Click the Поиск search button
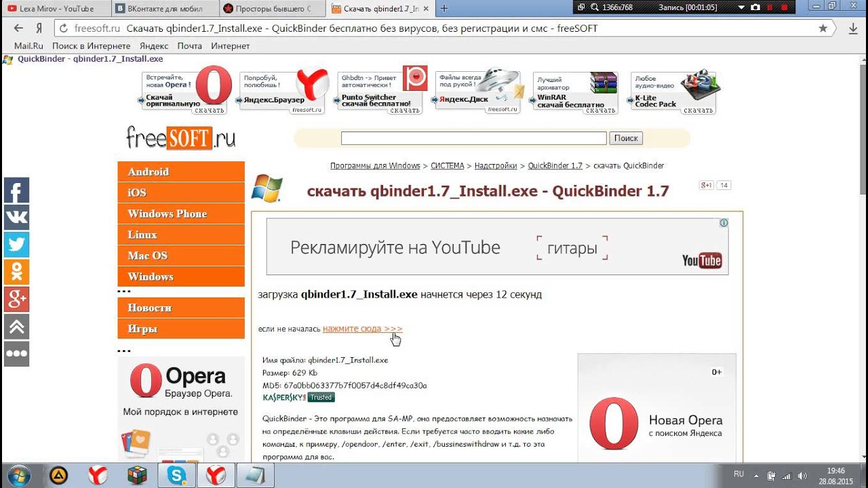Image resolution: width=868 pixels, height=488 pixels. 625,138
